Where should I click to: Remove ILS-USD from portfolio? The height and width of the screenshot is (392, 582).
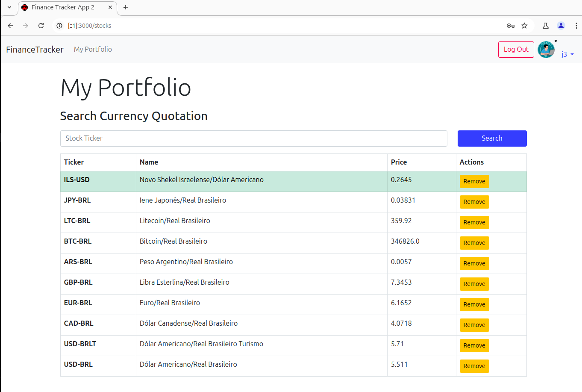(x=474, y=181)
